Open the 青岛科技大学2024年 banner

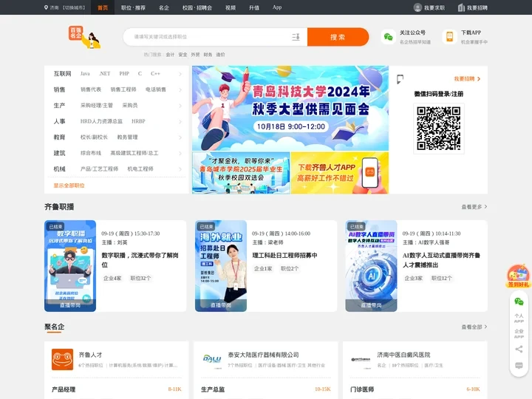[290, 108]
